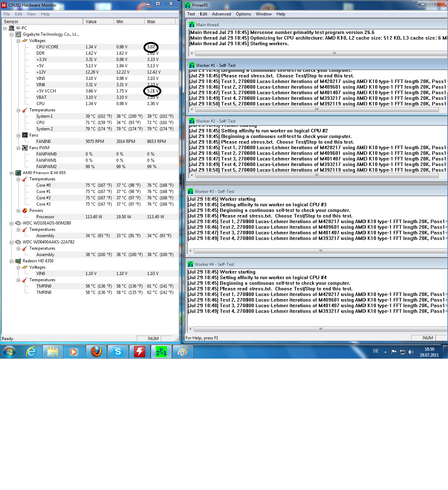Click Worker #4 horizontal scrollbar
The height and width of the screenshot is (490, 448).
point(320,329)
